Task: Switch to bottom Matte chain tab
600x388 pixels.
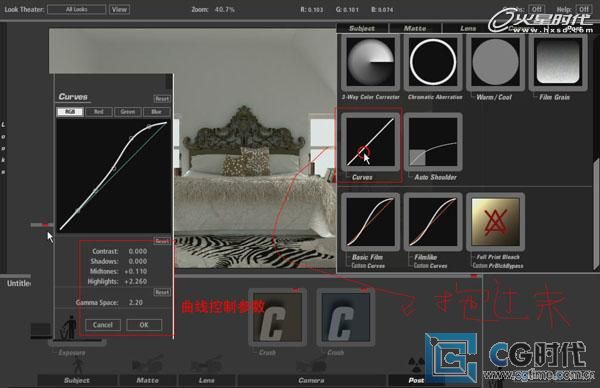Action: 147,380
